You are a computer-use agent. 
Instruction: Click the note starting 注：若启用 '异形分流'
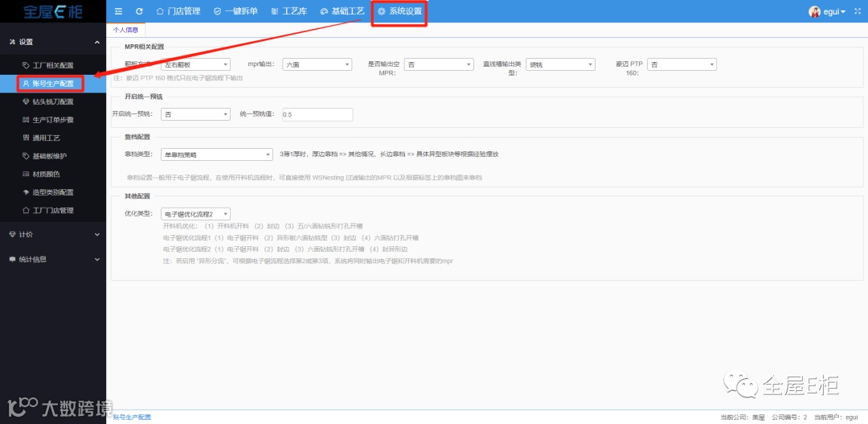308,261
